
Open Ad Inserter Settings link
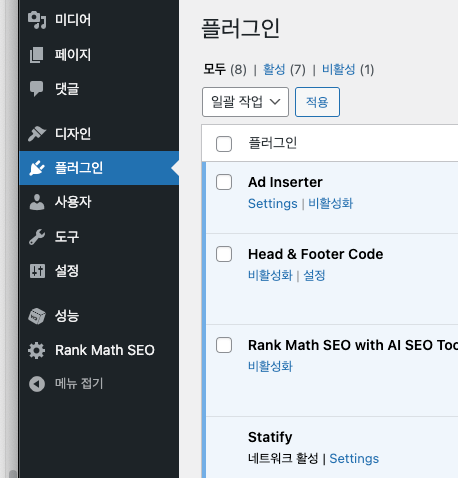coord(273,203)
